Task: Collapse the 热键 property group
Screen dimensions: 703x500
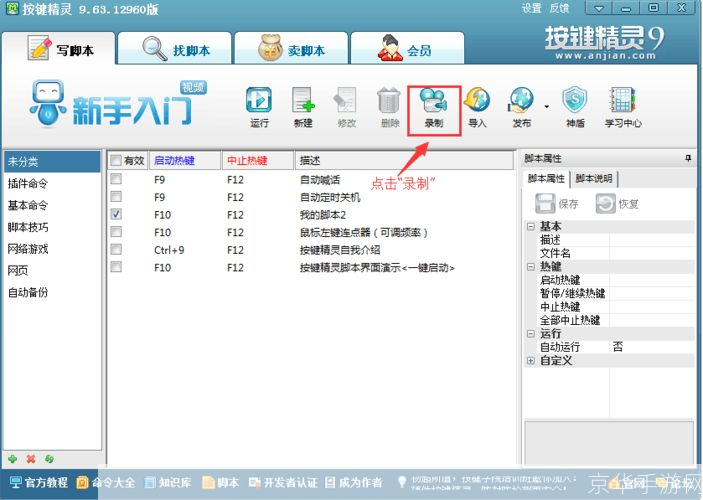Action: [x=531, y=267]
